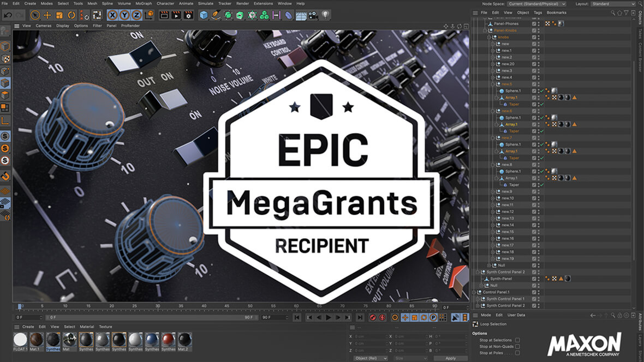Screen dimensions: 644x362
Task: Check the Stop at Non-Quads checkbox
Action: (x=517, y=346)
